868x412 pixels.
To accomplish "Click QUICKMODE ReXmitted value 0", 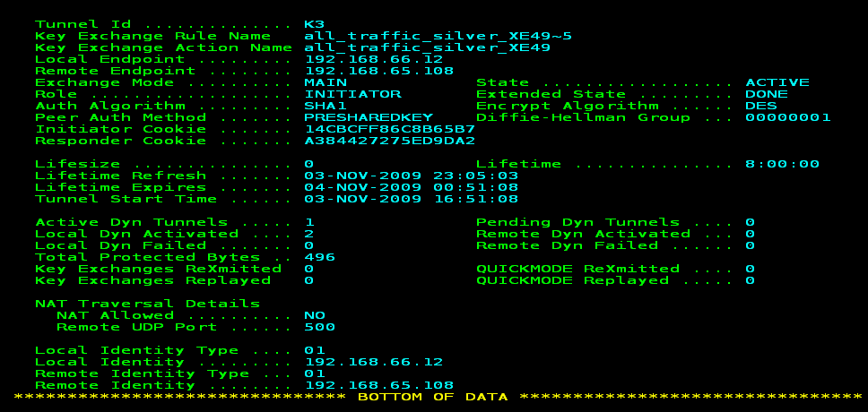I will pos(751,269).
